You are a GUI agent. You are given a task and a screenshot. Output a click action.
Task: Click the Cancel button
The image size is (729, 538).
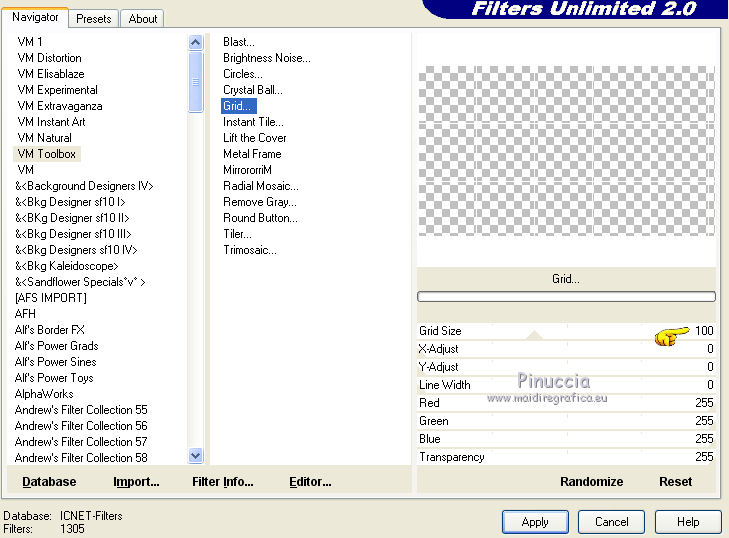click(611, 522)
